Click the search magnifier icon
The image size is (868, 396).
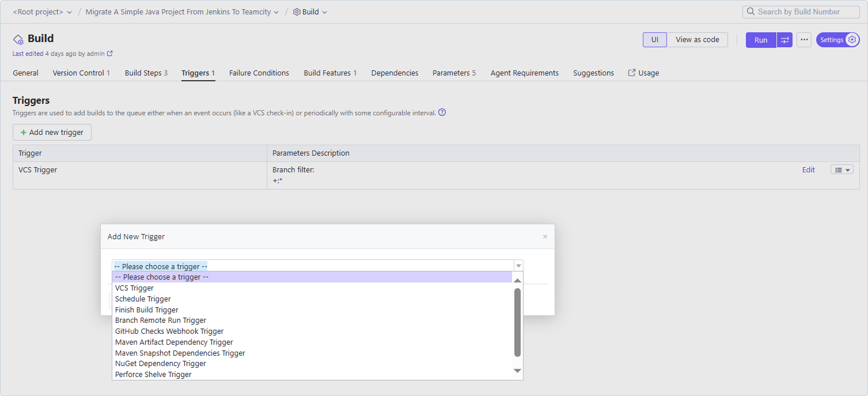coord(751,12)
